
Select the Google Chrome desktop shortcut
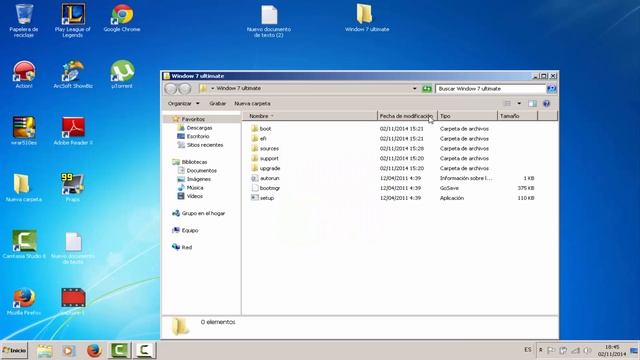(122, 18)
